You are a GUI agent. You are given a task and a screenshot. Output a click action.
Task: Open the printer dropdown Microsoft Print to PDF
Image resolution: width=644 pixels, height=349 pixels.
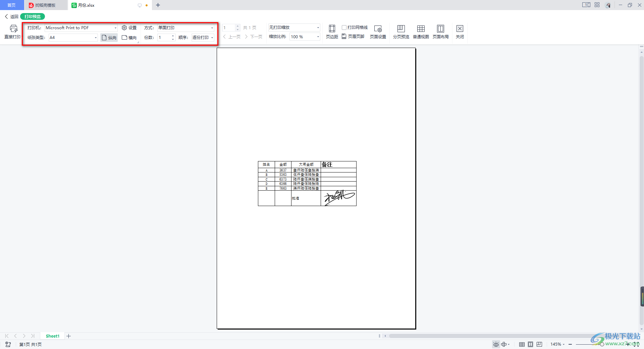point(81,28)
